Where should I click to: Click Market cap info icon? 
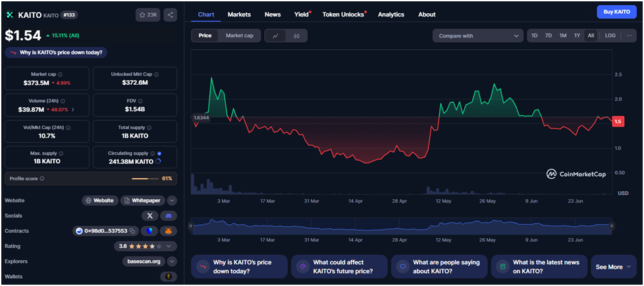61,75
